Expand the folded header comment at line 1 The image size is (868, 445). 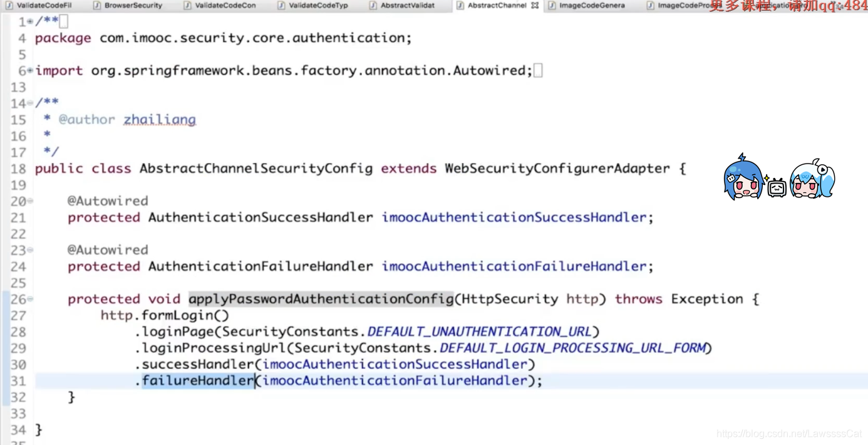coord(30,22)
